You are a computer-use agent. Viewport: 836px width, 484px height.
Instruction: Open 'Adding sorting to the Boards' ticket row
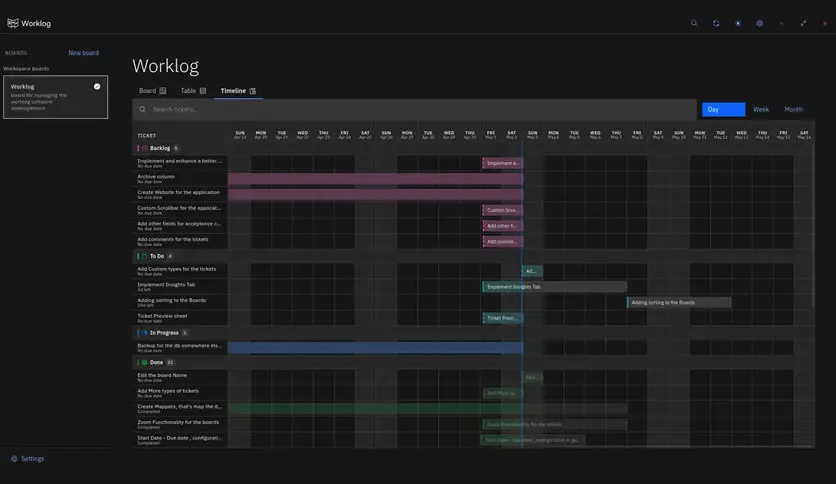click(180, 302)
